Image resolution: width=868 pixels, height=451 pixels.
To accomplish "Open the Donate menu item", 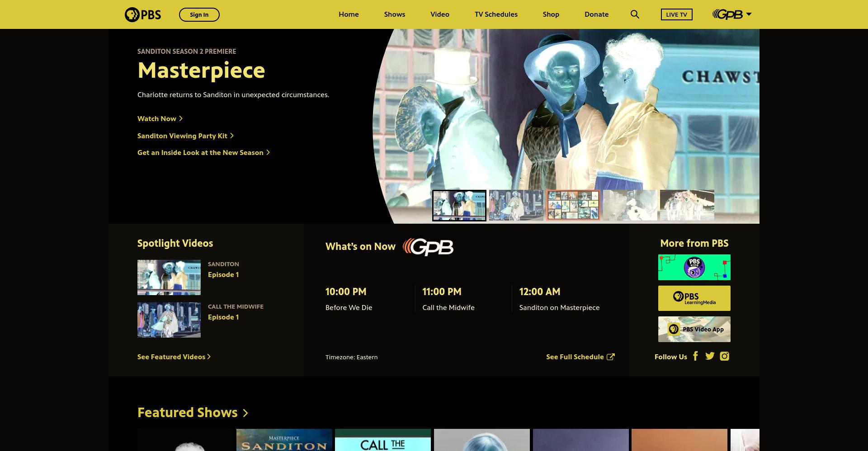I will 596,14.
